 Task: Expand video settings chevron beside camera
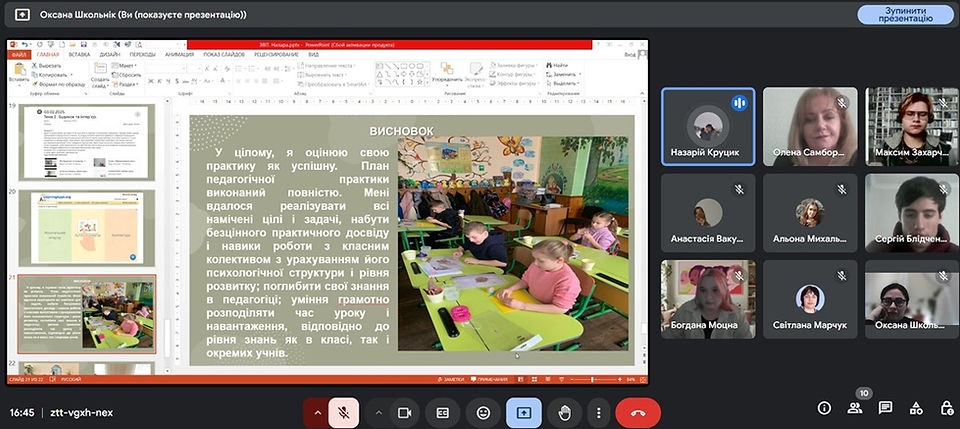coord(378,412)
